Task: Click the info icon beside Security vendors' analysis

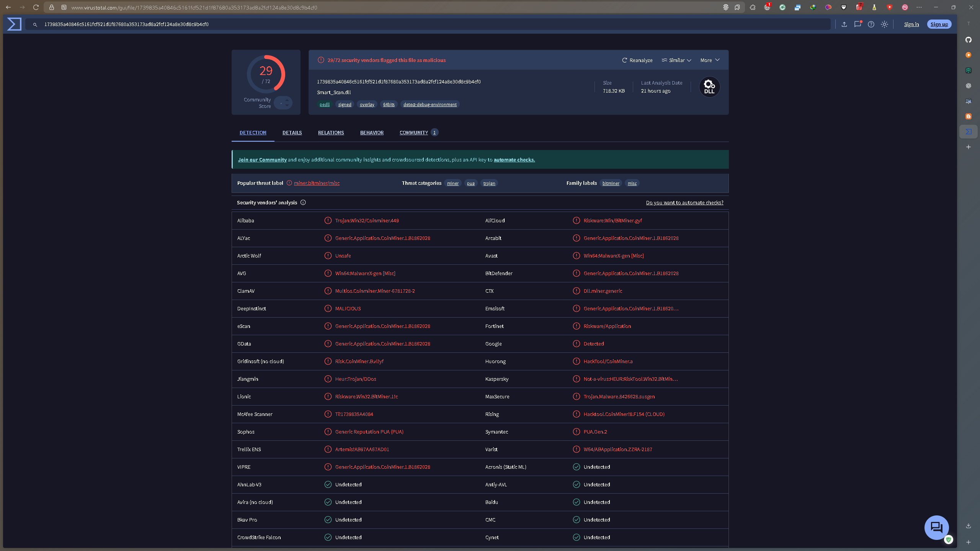Action: (x=303, y=202)
